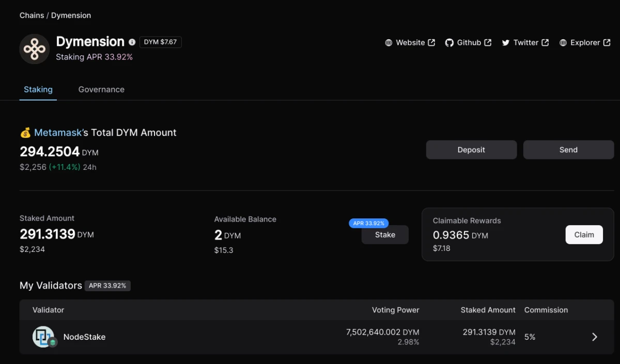Click the money bag emoji icon

25,133
